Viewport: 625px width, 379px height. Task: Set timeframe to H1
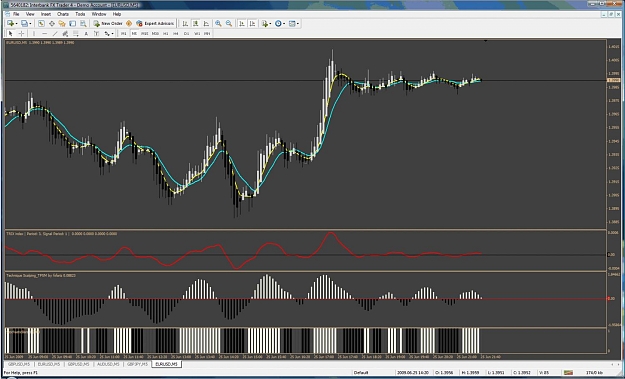coord(165,33)
